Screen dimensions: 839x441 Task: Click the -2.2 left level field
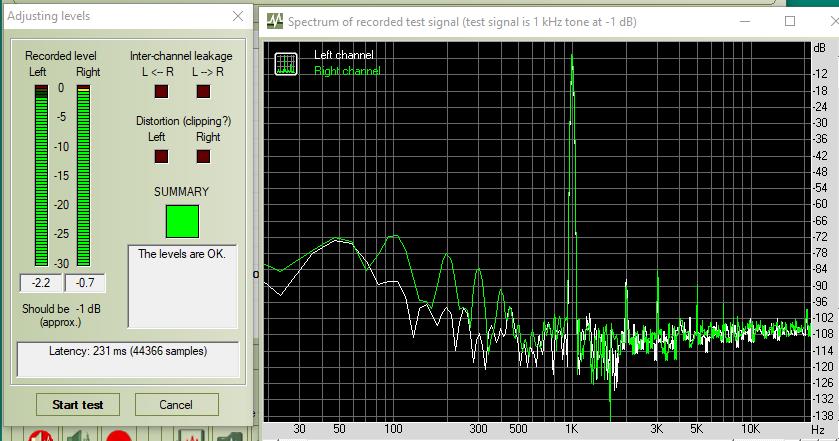point(41,283)
